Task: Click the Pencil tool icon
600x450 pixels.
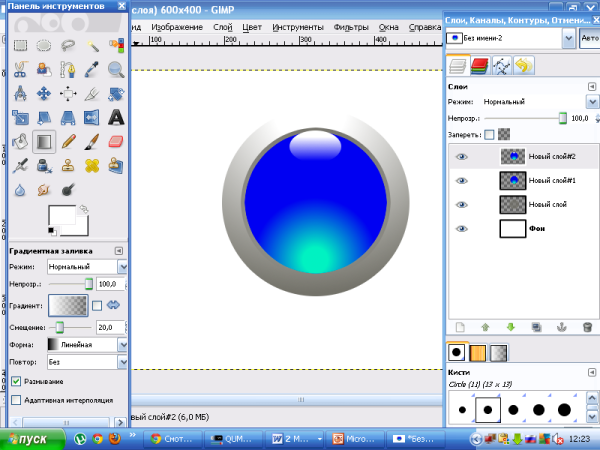Action: click(67, 142)
